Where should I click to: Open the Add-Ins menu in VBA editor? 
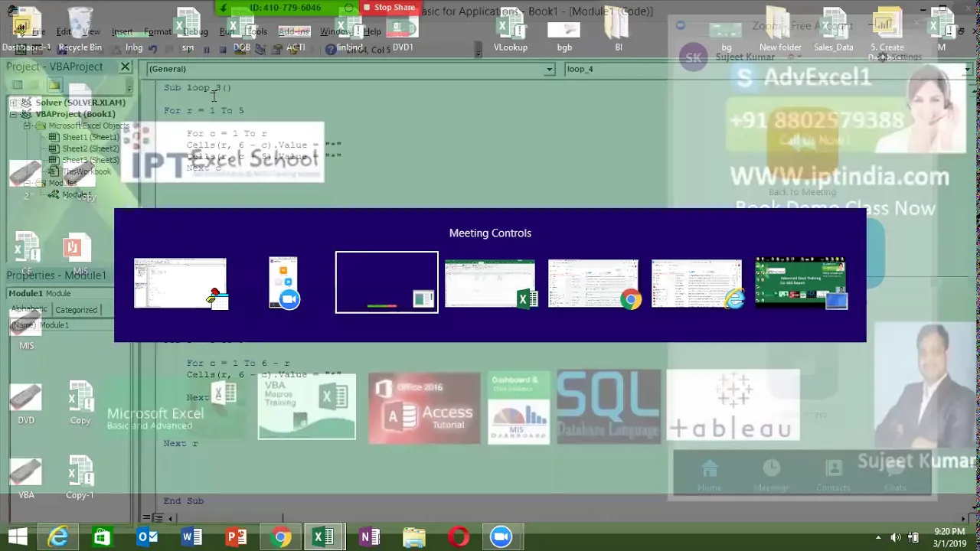293,32
